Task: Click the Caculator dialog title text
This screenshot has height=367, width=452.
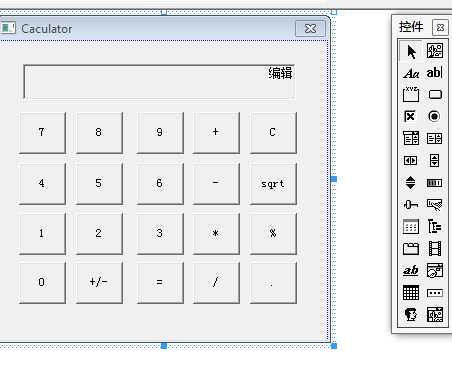Action: point(47,29)
